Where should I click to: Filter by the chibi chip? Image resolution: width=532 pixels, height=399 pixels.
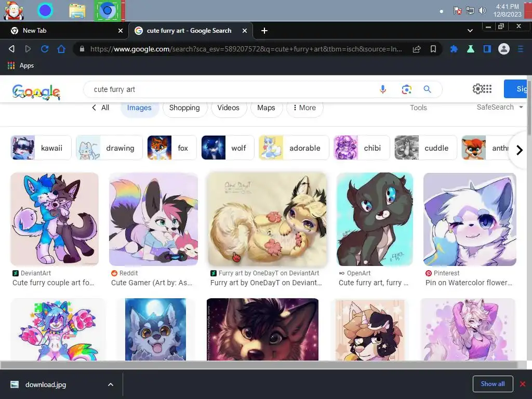click(x=362, y=148)
